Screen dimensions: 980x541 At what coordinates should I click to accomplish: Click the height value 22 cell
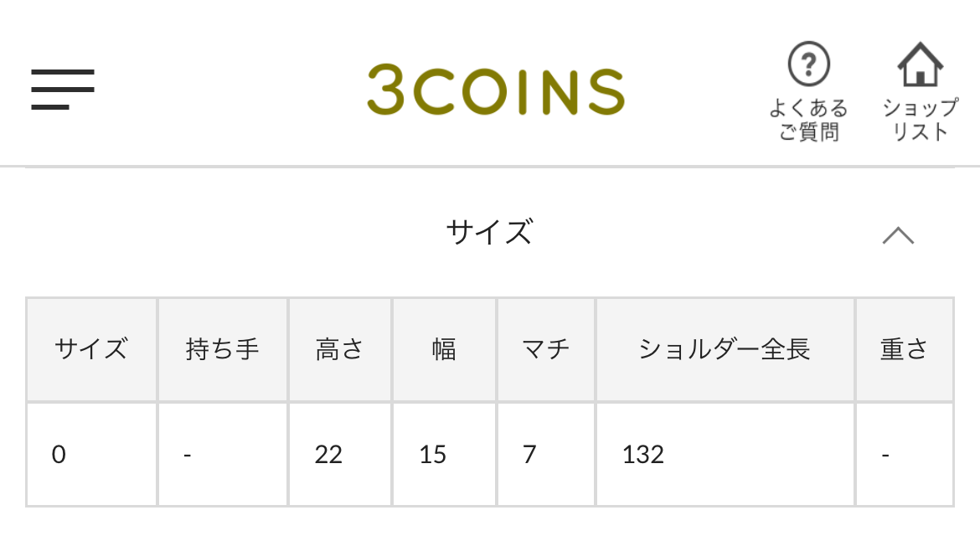tap(339, 454)
